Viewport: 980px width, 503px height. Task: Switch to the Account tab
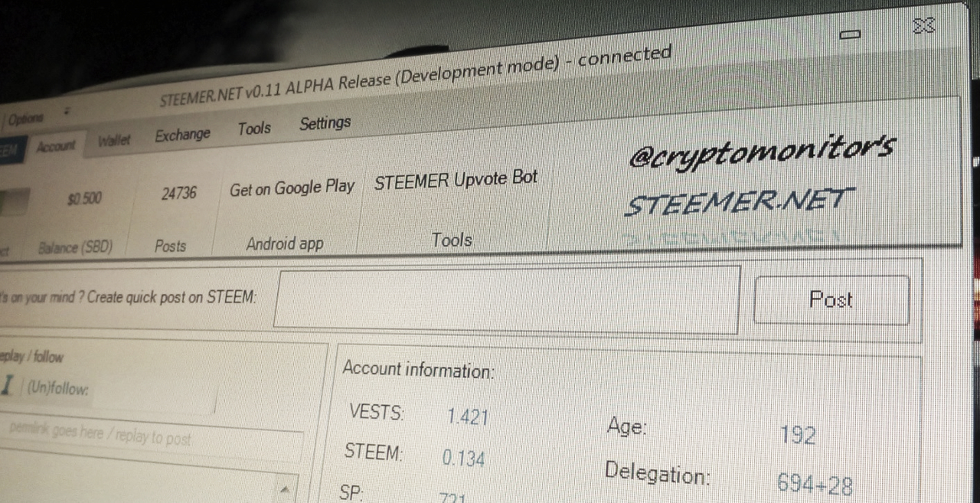pyautogui.click(x=56, y=146)
